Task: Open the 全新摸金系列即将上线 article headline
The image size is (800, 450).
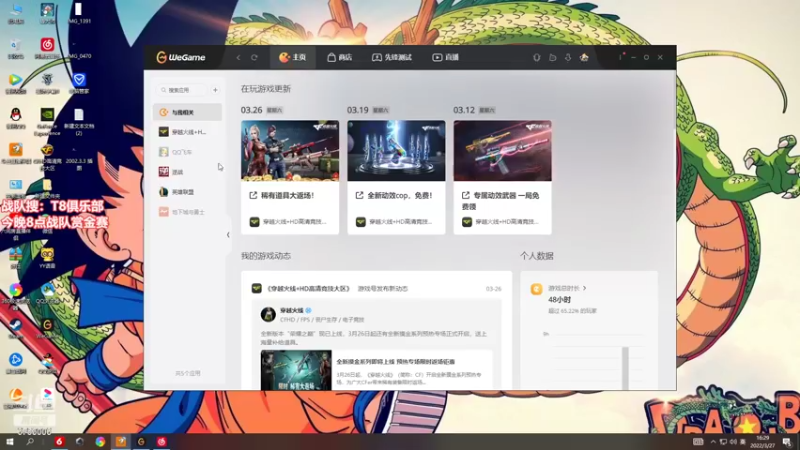Action: click(x=395, y=362)
